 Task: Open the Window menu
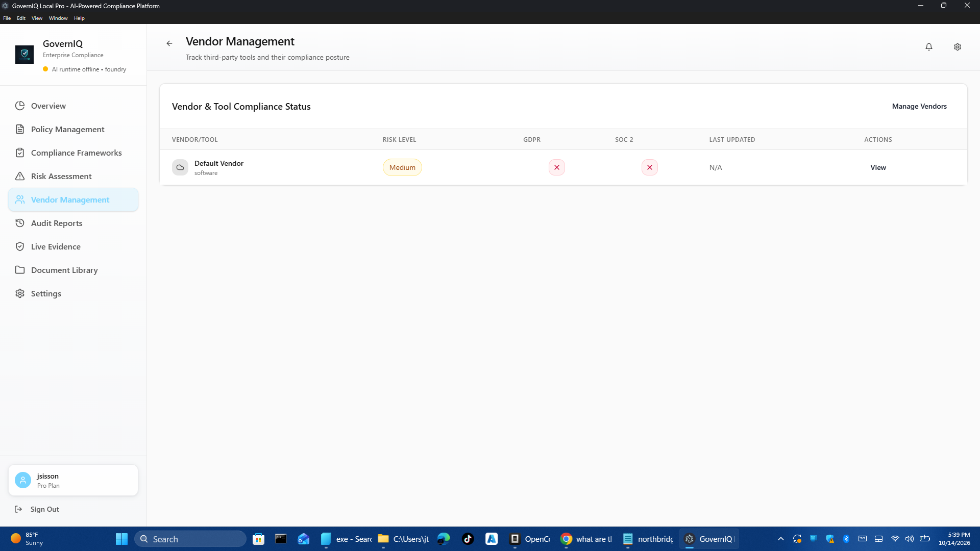(58, 18)
